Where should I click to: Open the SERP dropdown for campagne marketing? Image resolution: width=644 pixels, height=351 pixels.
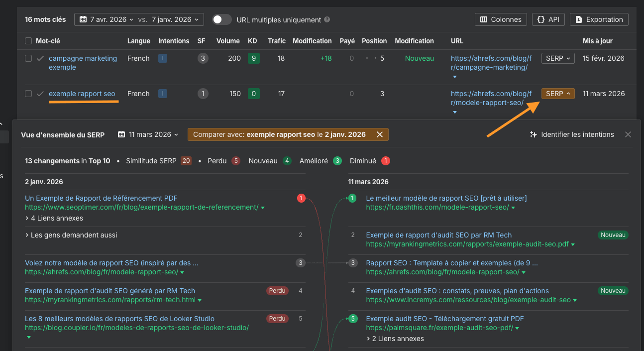click(557, 58)
